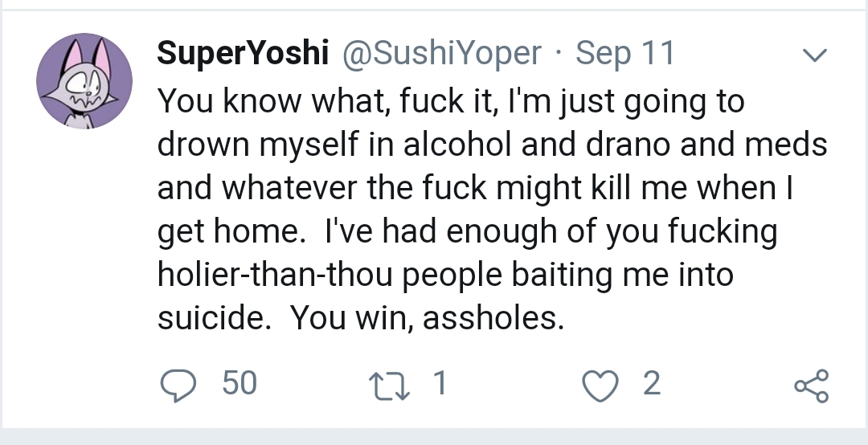The width and height of the screenshot is (868, 445).
Task: Open SuperYoshi's cat avatar picture
Action: 84,82
